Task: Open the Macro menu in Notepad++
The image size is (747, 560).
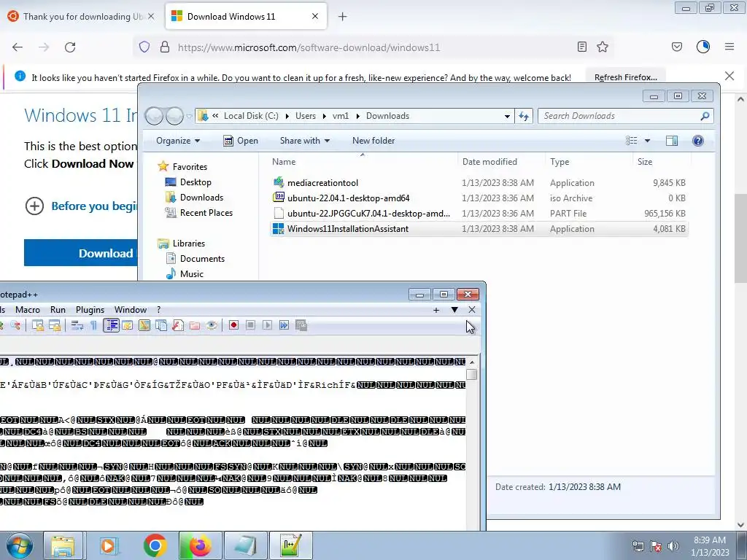Action: click(x=28, y=309)
